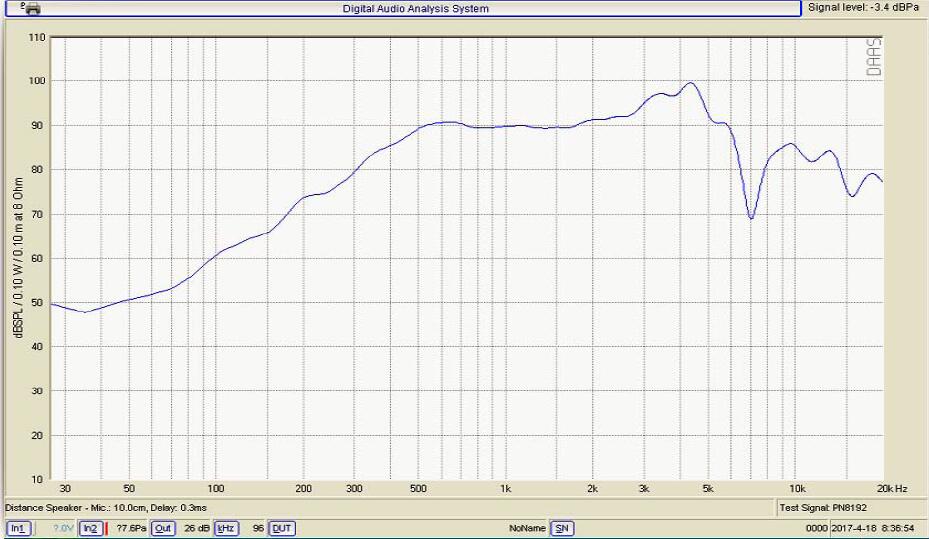
Task: Click the 'Distance Speaker - Mic.: 10.0cm' status text
Action: (x=76, y=508)
